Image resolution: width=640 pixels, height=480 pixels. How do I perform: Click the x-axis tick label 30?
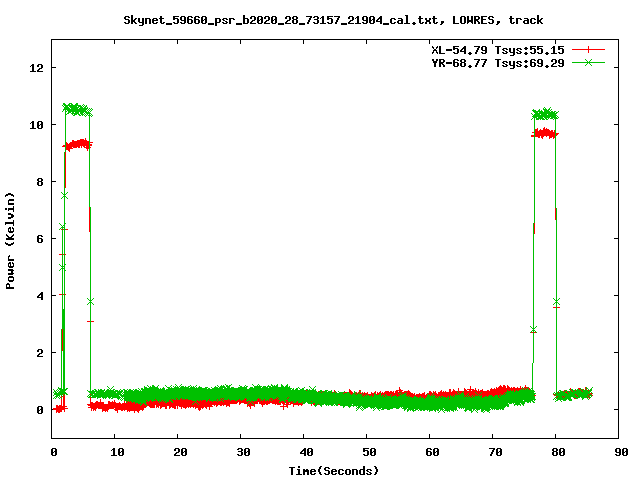click(243, 452)
